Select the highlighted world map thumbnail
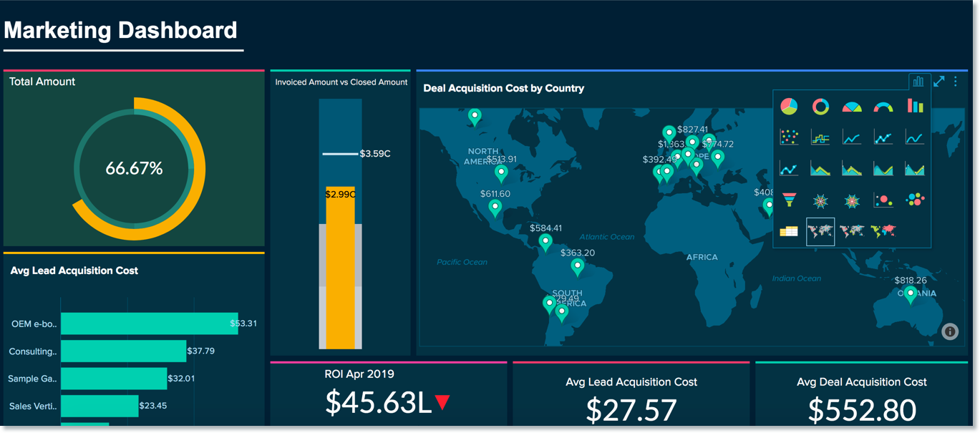This screenshot has height=433, width=980. tap(820, 230)
